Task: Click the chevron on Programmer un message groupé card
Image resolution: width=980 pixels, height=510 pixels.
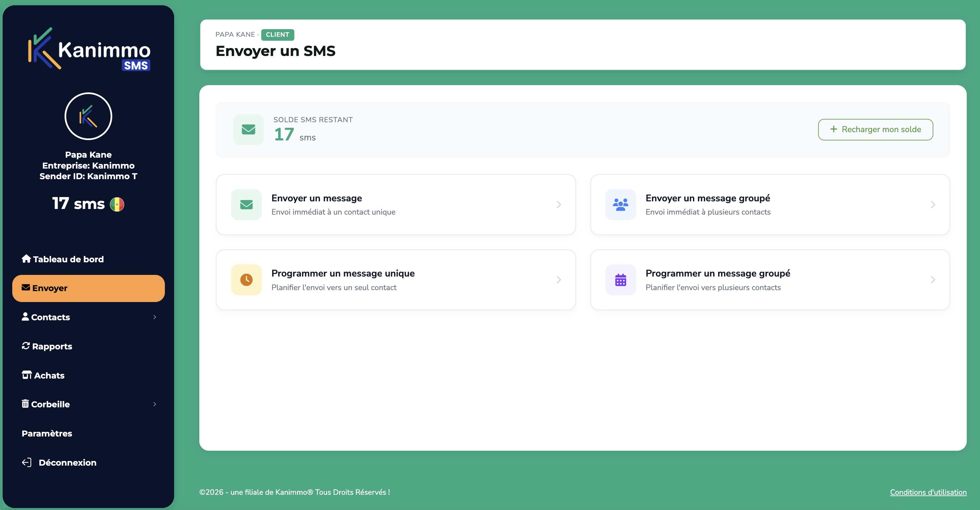Action: pos(933,280)
